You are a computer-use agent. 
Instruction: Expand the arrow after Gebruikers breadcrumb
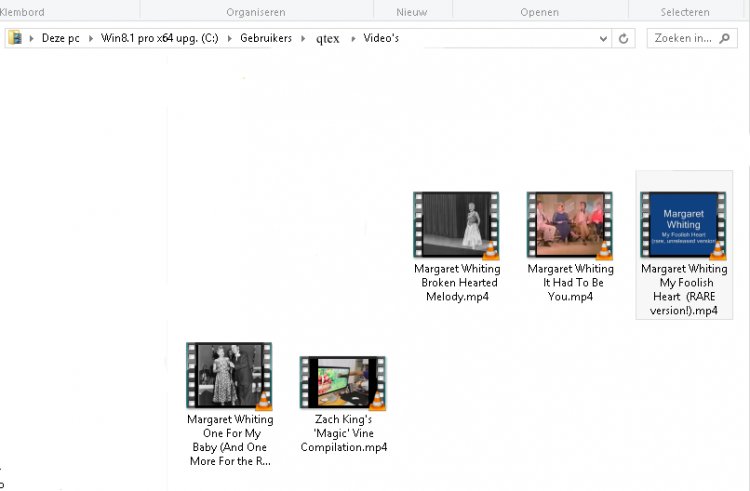tap(305, 39)
